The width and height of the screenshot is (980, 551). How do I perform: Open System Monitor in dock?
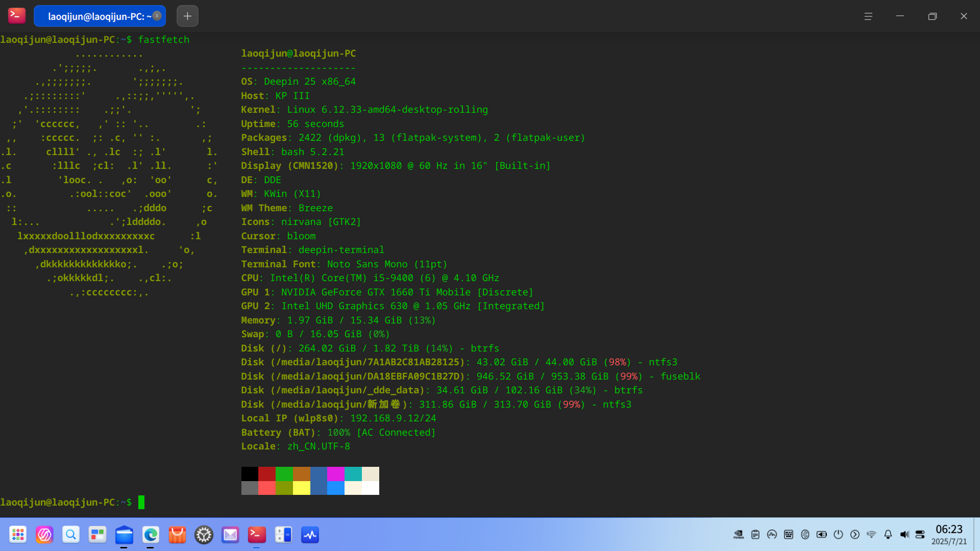coord(310,535)
